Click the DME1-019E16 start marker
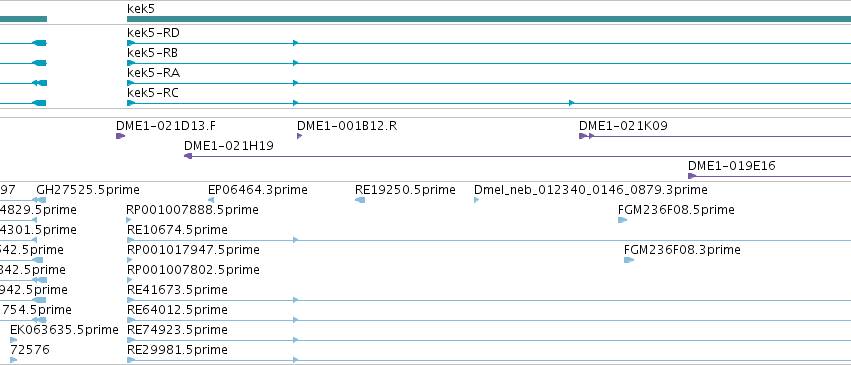This screenshot has width=851, height=365. pos(692,176)
